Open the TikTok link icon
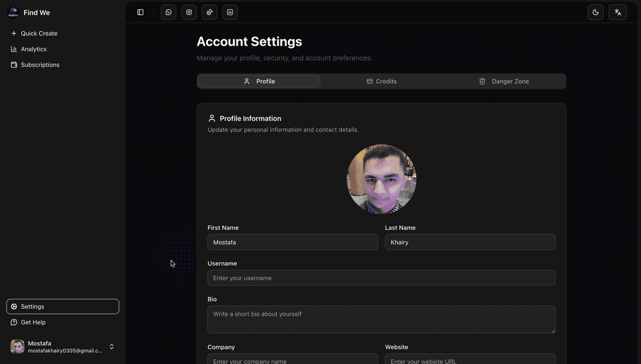Screen dimensions: 641x364 [x=210, y=13]
